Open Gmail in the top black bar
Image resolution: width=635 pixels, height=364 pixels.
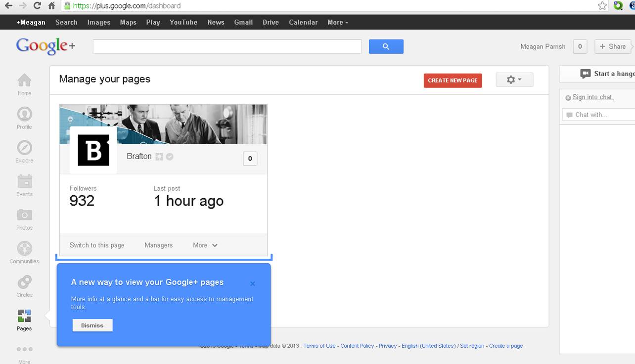point(243,22)
